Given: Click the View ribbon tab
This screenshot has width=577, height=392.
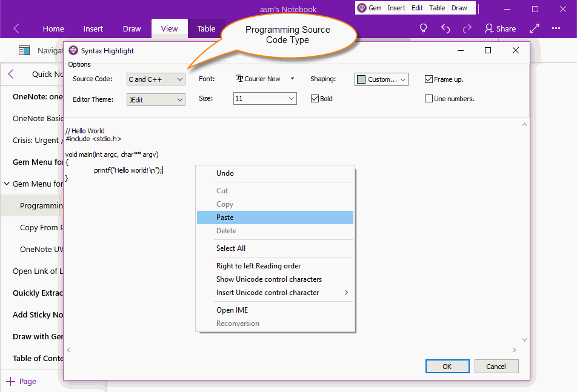Looking at the screenshot, I should click(x=169, y=28).
